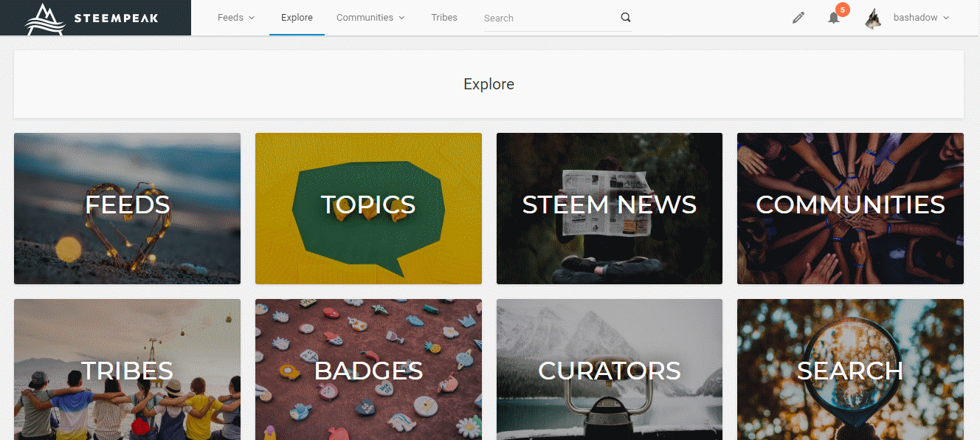Open the TRIBES explore tile
This screenshot has height=440, width=980.
click(127, 369)
